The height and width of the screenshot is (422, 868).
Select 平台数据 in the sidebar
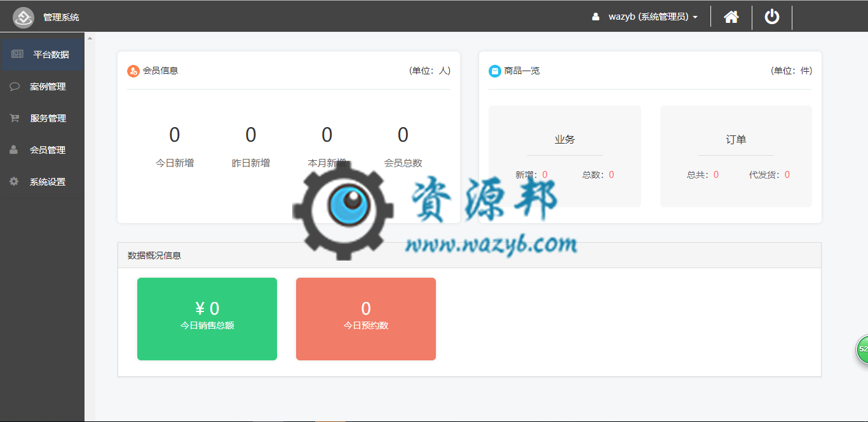pyautogui.click(x=42, y=55)
